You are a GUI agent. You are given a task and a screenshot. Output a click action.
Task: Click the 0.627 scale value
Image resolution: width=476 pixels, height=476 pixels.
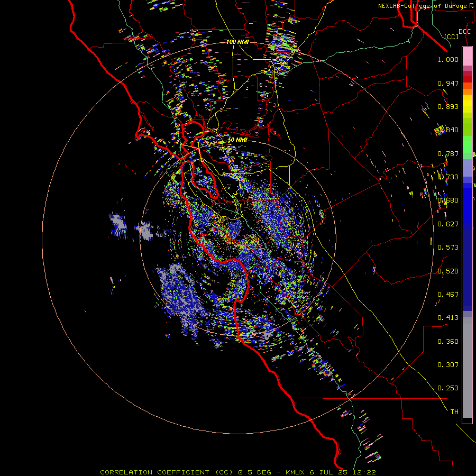coord(448,224)
